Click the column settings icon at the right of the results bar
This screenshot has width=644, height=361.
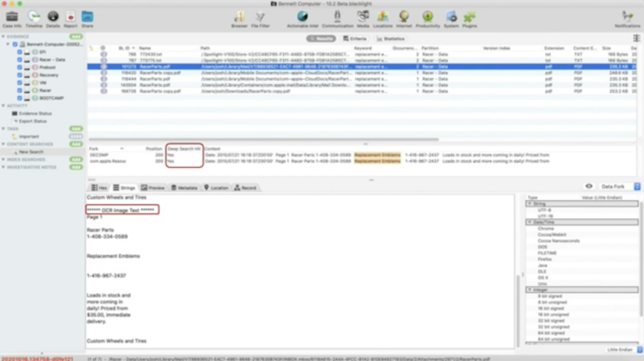[636, 38]
